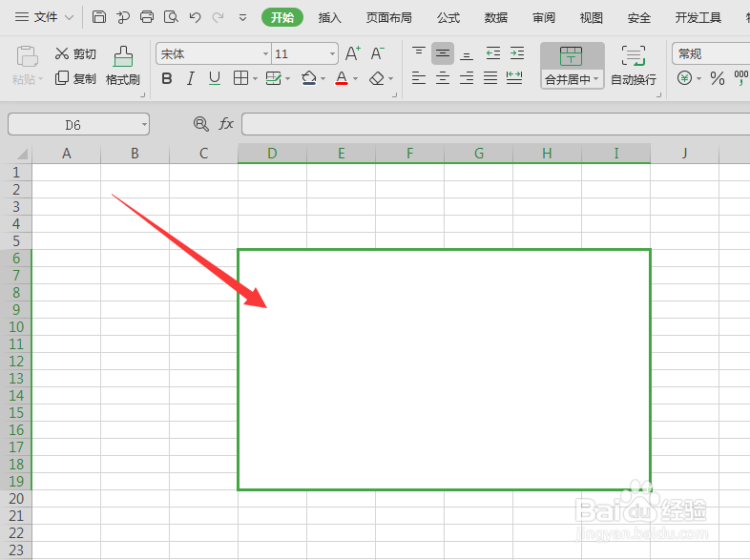This screenshot has height=560, width=750.
Task: Click the fill color bucket icon
Action: (x=309, y=78)
